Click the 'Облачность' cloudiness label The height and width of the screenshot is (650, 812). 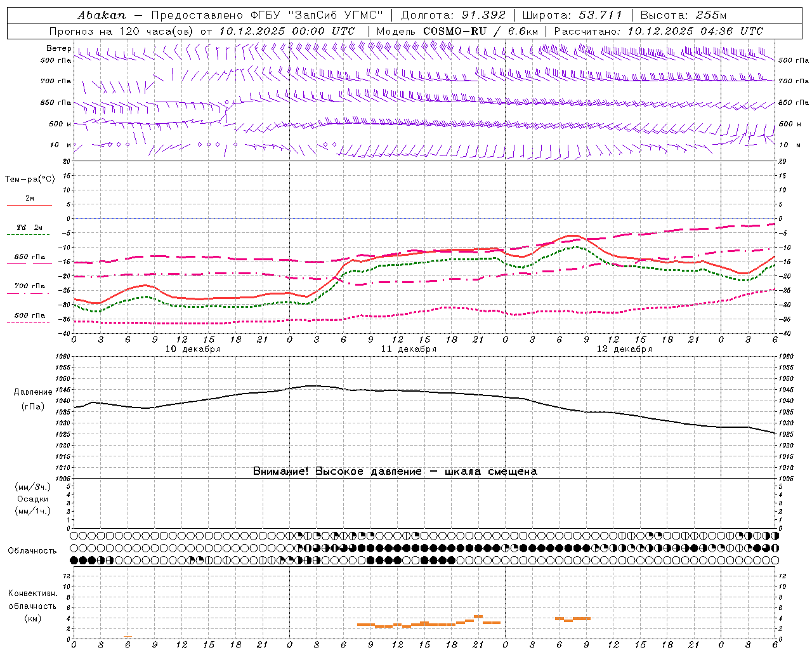pyautogui.click(x=32, y=551)
